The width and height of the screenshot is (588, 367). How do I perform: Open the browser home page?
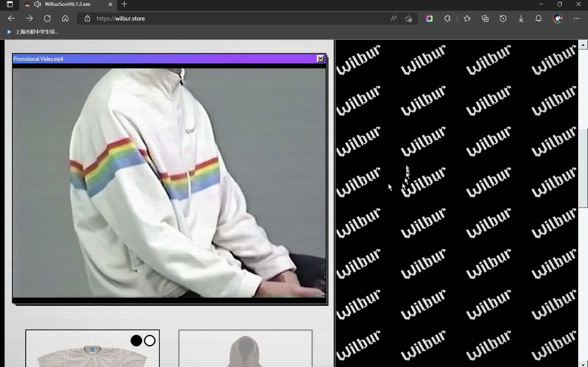(65, 19)
